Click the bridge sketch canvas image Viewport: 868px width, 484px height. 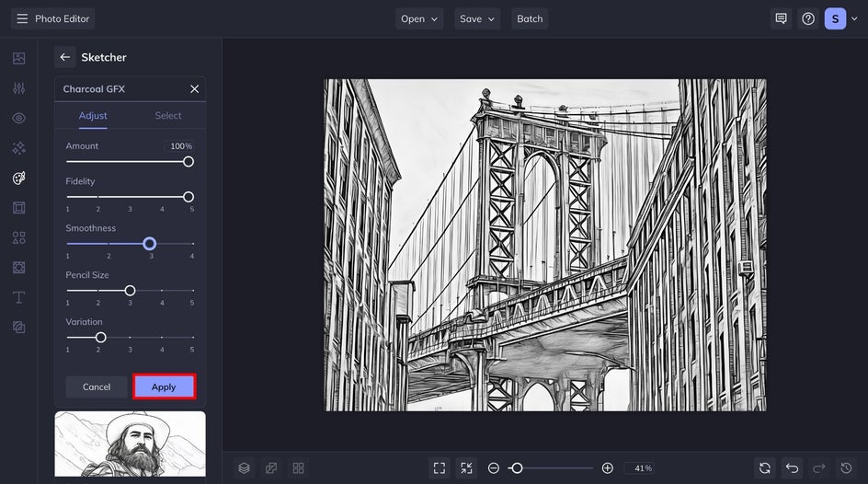coord(545,245)
